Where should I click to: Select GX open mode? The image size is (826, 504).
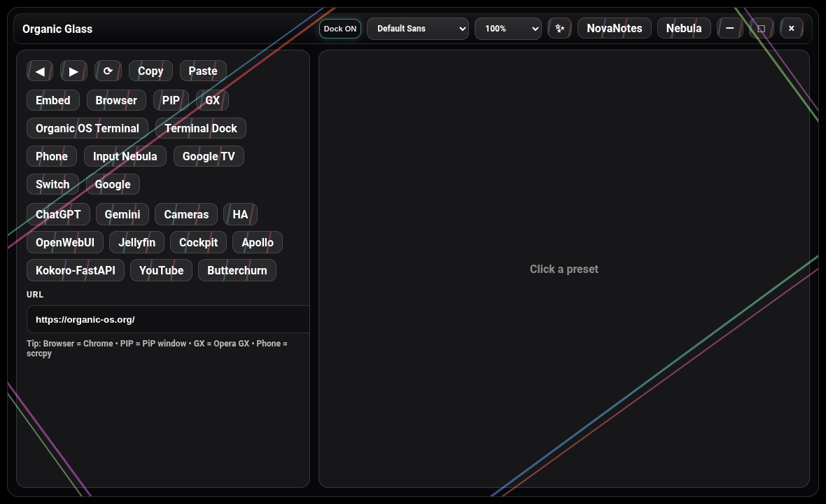(212, 100)
